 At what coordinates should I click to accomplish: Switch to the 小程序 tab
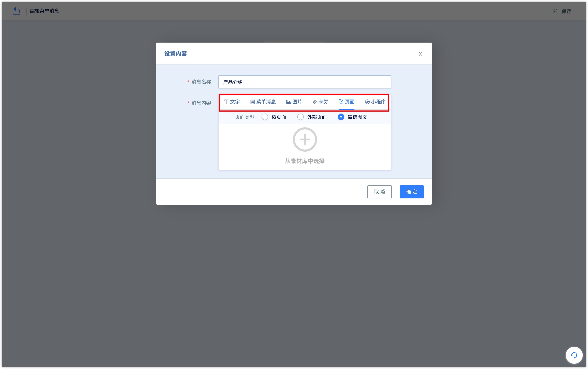375,102
